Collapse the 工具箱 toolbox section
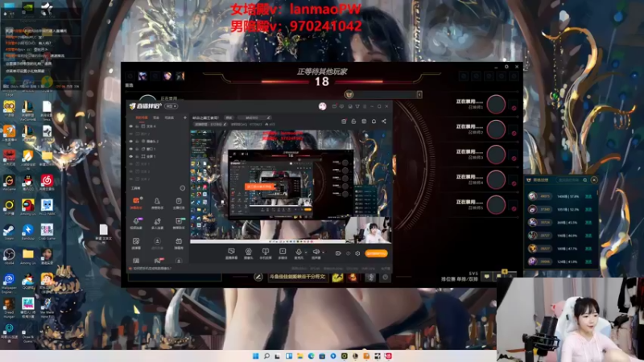 (183, 188)
